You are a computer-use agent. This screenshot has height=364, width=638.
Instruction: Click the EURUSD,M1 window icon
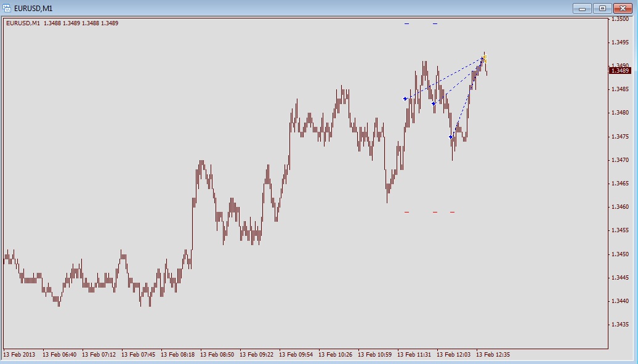7,8
